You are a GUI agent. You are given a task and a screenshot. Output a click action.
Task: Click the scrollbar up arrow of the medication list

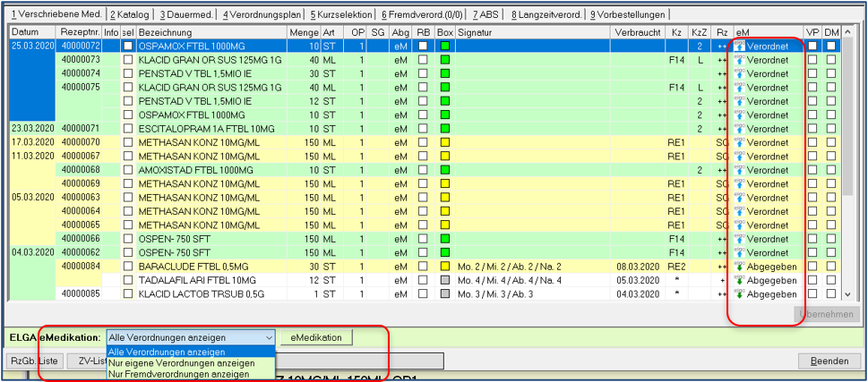[x=847, y=33]
